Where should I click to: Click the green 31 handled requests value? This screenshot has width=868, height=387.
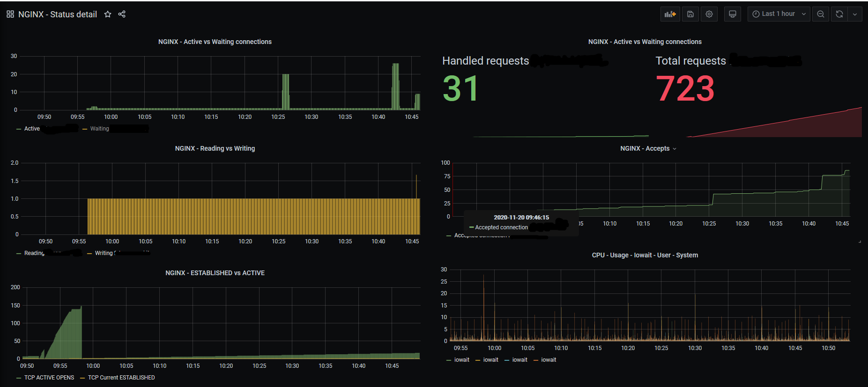[x=461, y=88]
